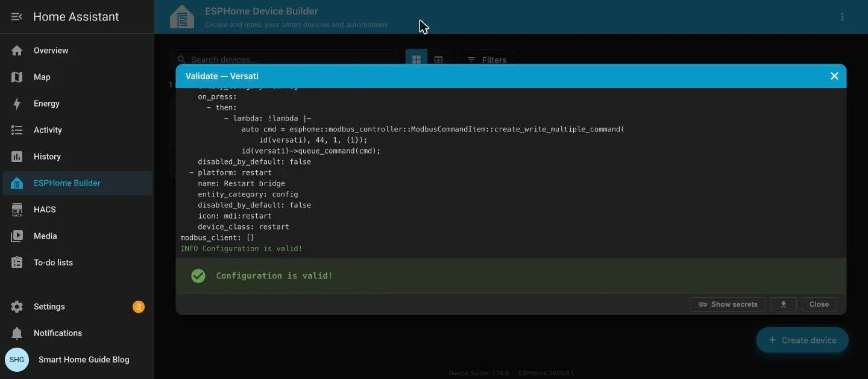This screenshot has height=379, width=868.
Task: Open Notifications panel
Action: [x=77, y=333]
